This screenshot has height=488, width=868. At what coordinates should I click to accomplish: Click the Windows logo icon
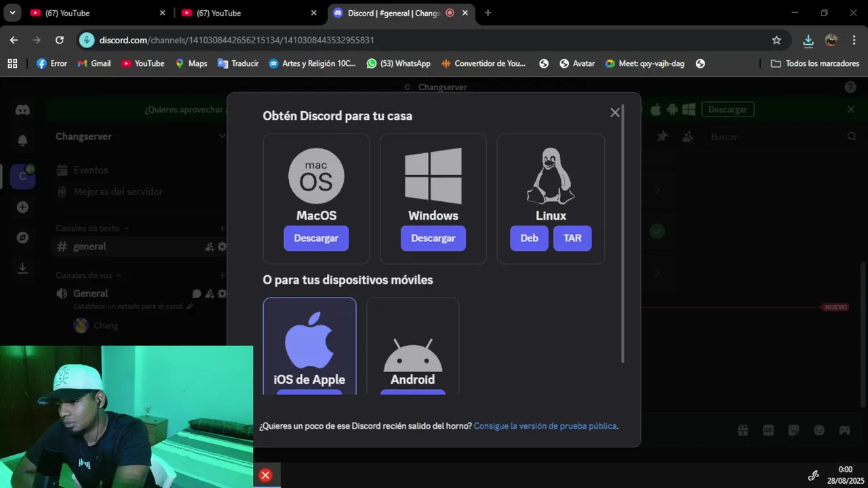coord(433,176)
